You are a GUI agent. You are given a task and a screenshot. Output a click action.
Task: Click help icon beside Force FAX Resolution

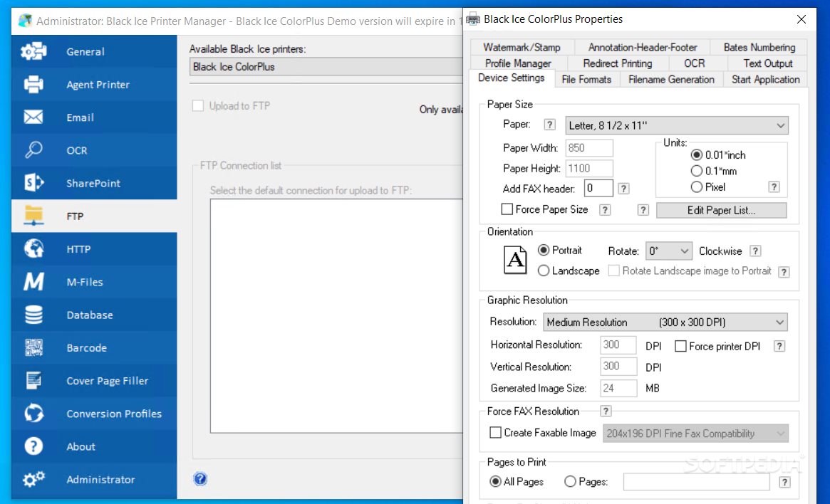[606, 411]
